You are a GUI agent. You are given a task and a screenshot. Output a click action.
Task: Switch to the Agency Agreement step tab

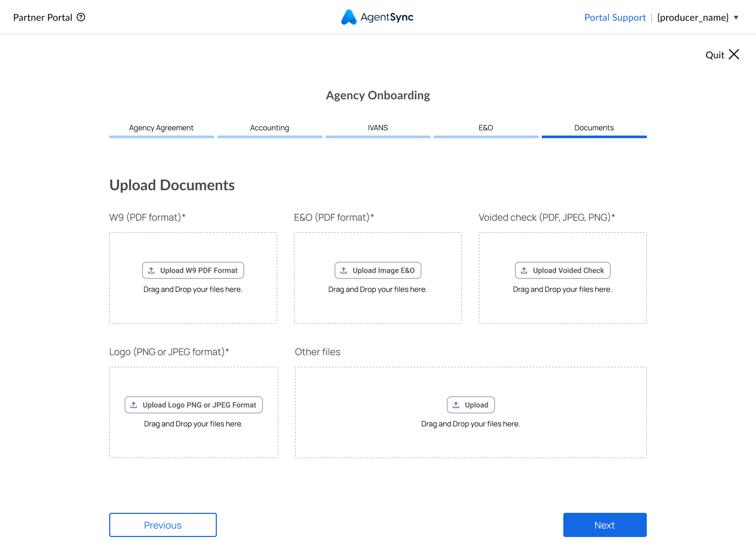pyautogui.click(x=161, y=128)
